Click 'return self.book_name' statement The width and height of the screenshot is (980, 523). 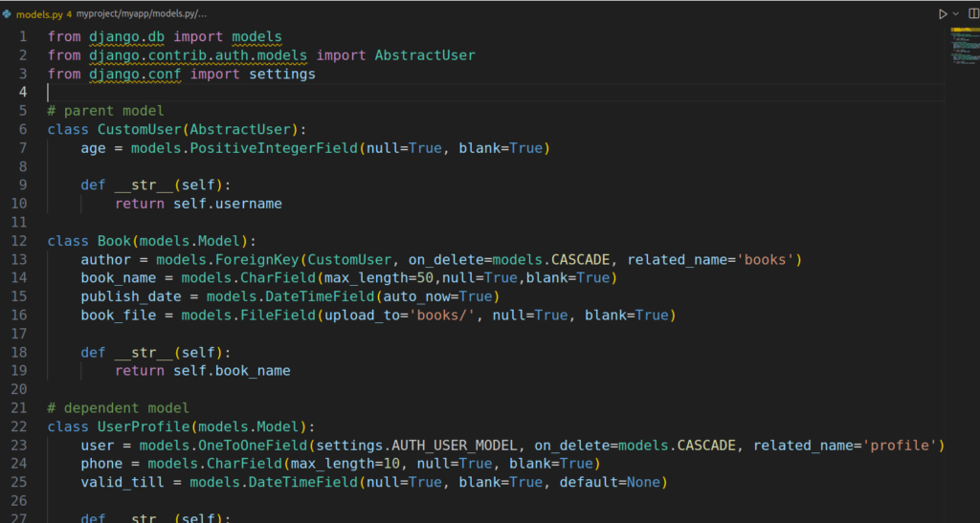pos(202,370)
